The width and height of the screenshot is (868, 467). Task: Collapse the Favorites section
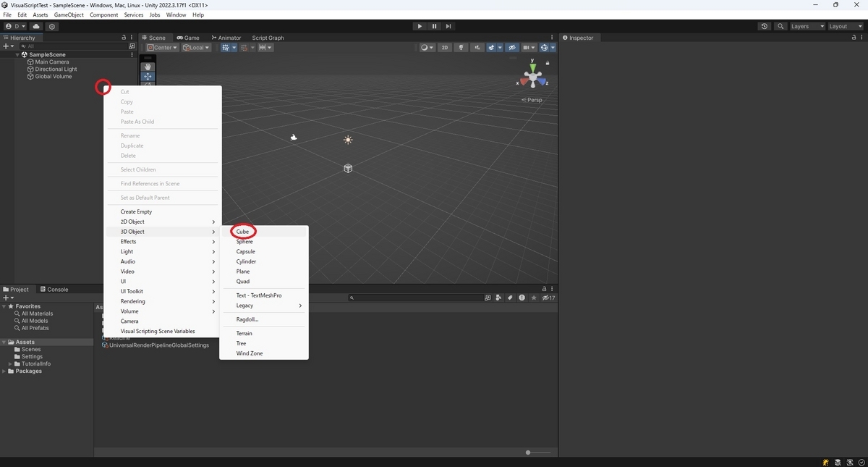[4, 306]
